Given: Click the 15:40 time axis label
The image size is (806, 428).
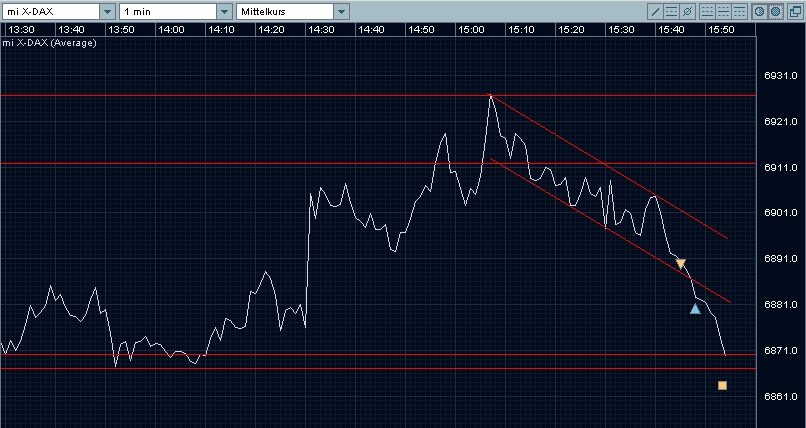Looking at the screenshot, I should (x=671, y=30).
